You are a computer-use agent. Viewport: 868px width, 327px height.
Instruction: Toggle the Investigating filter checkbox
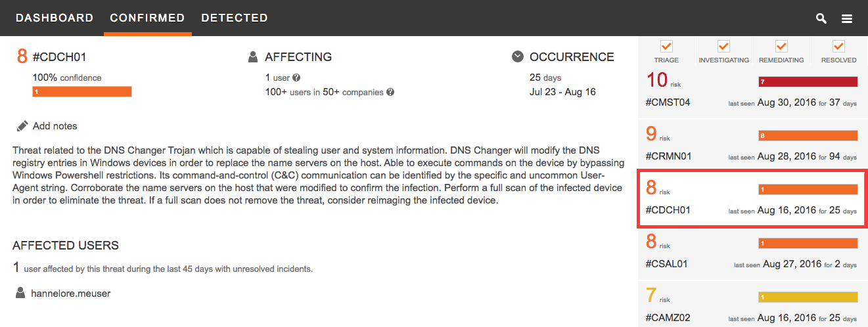(x=723, y=46)
